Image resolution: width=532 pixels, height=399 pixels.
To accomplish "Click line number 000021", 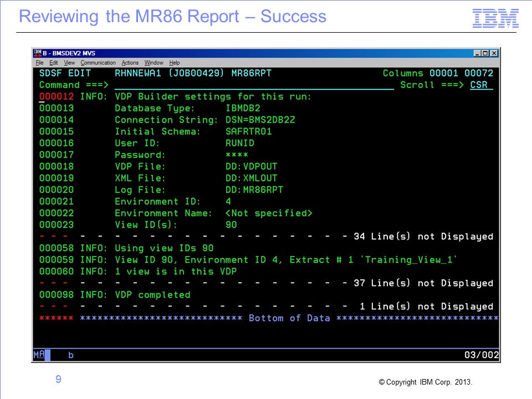I will point(57,202).
